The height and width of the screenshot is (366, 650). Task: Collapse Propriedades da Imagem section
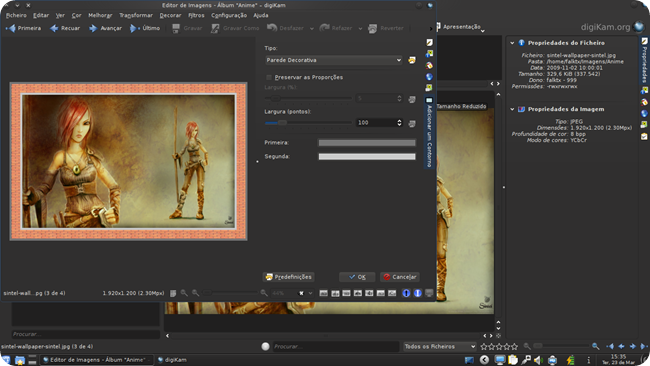tap(512, 109)
